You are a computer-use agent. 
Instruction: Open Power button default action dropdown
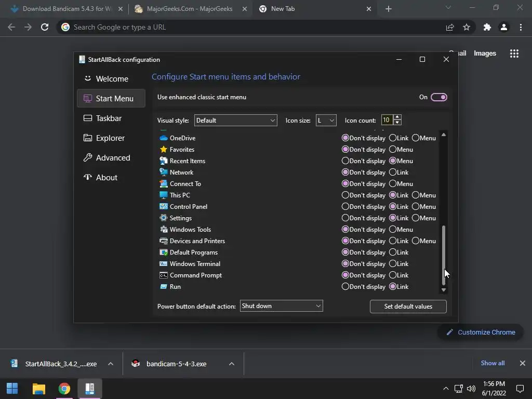(281, 305)
